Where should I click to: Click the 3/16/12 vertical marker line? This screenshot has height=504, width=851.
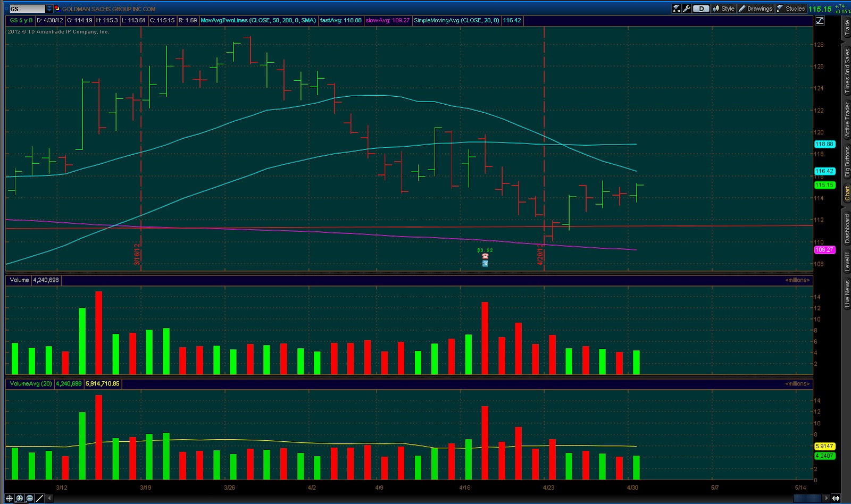tap(140, 149)
